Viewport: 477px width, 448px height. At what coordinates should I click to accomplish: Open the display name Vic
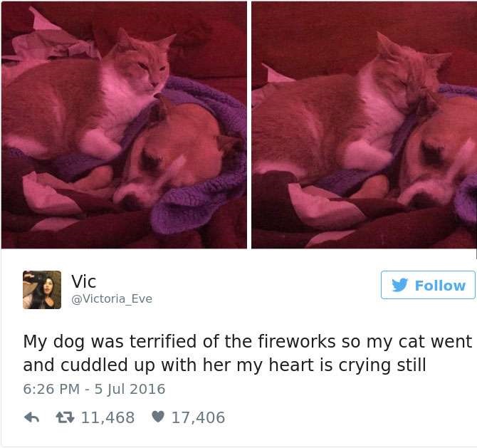tap(84, 281)
